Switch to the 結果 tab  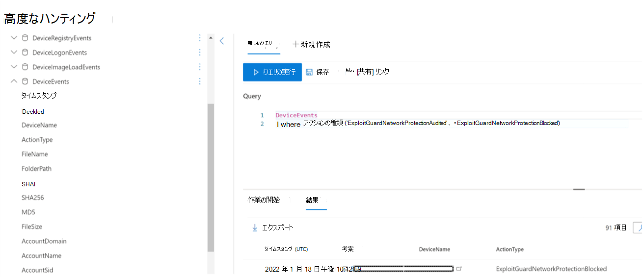pyautogui.click(x=312, y=200)
